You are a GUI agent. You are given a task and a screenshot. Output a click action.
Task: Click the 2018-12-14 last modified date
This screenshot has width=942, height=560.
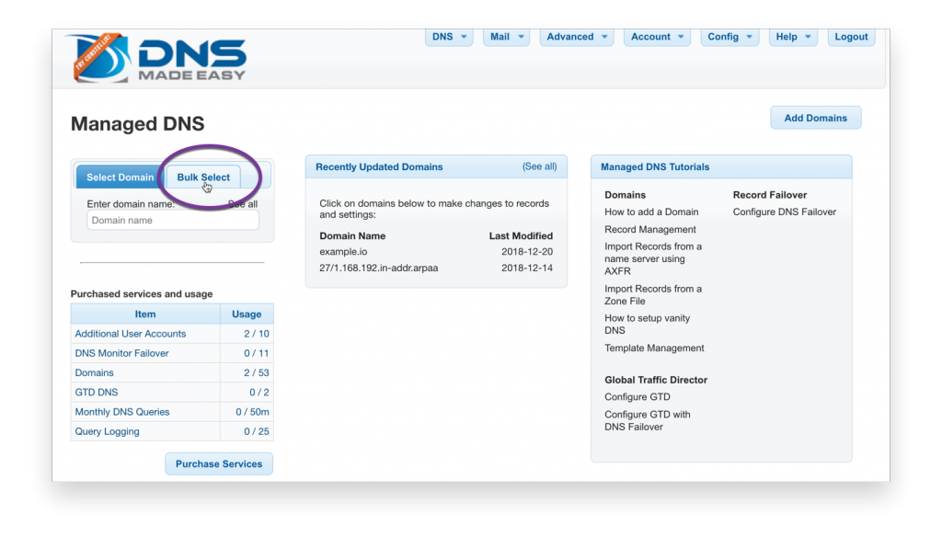527,268
